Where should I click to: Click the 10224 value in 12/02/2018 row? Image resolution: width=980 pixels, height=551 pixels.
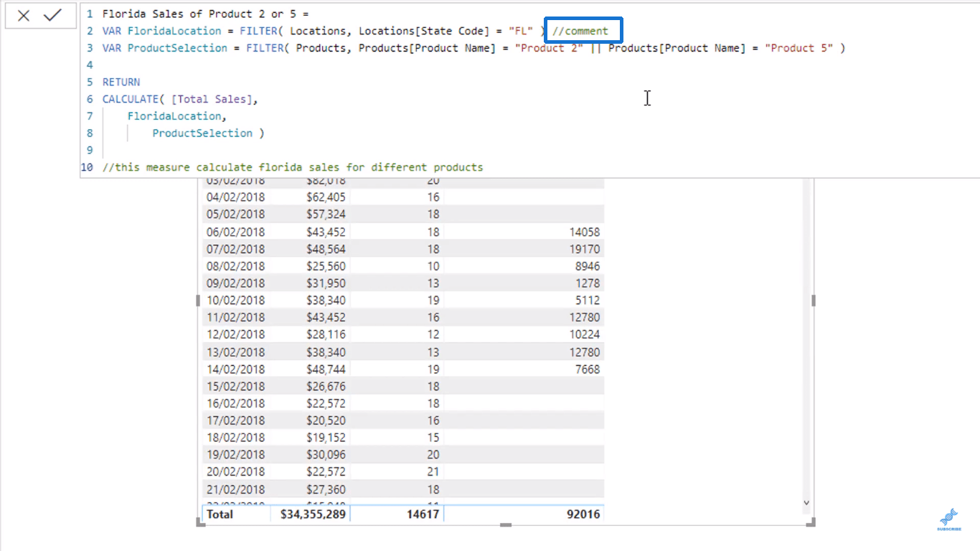point(584,334)
